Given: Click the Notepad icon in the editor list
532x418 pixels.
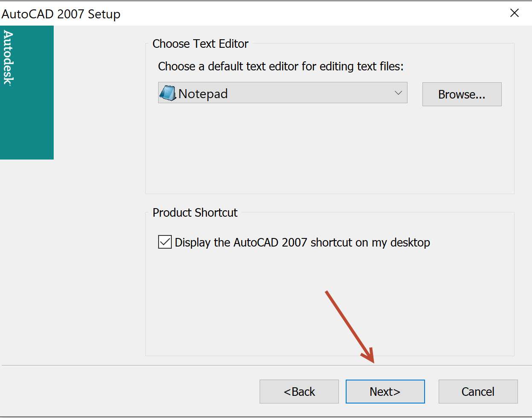Looking at the screenshot, I should [168, 93].
